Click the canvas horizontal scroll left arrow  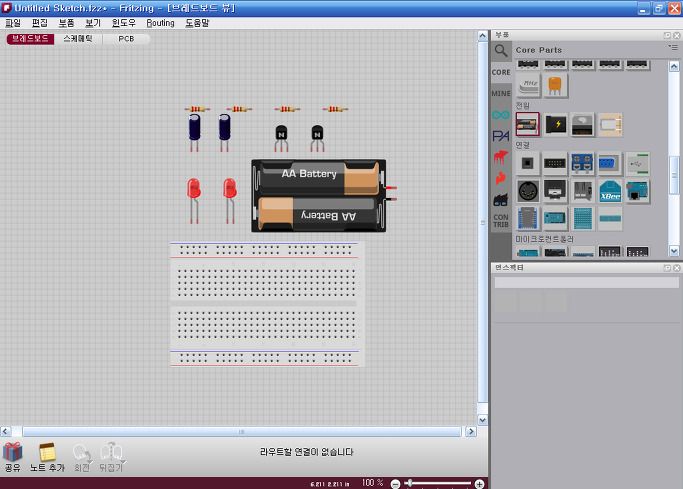tap(5, 432)
